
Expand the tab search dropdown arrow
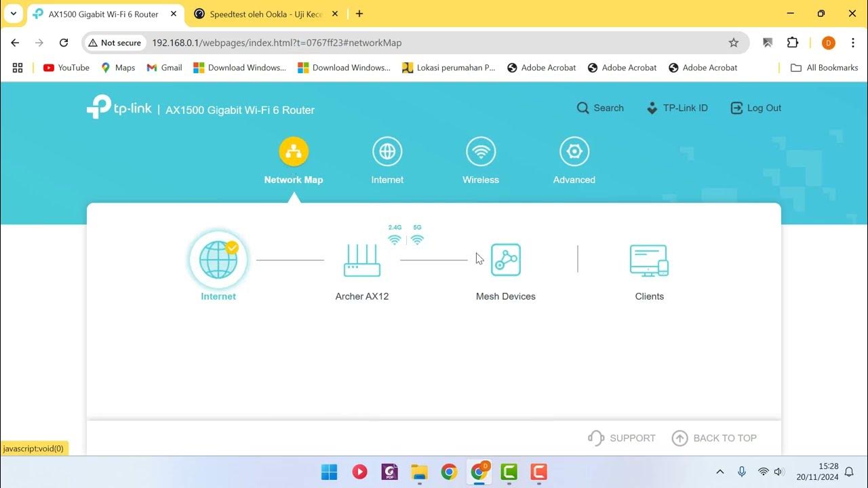(x=13, y=14)
